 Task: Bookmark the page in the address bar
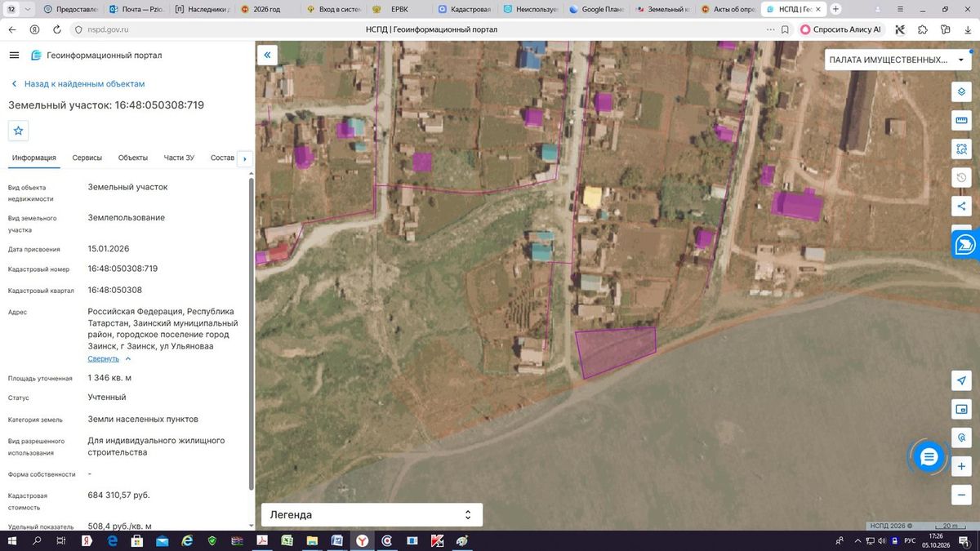coord(785,29)
